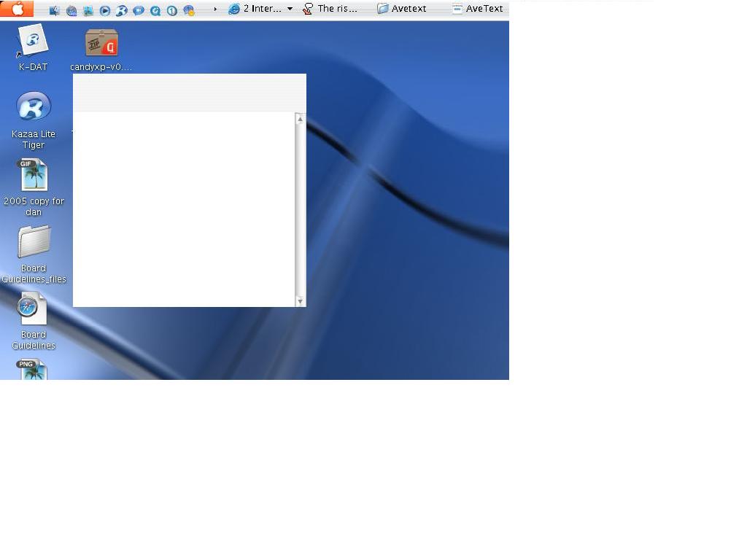Switch to the AveText application taskbar item
The width and height of the screenshot is (747, 560).
pos(477,9)
